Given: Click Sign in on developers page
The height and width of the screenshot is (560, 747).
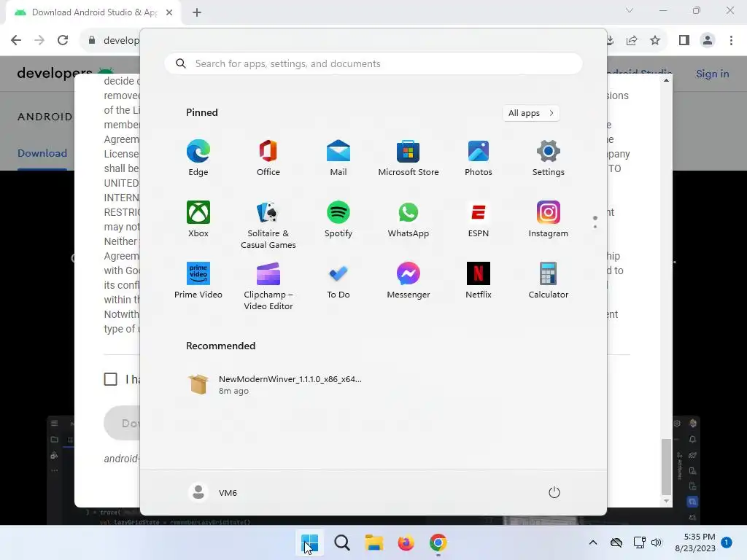Looking at the screenshot, I should click(712, 74).
